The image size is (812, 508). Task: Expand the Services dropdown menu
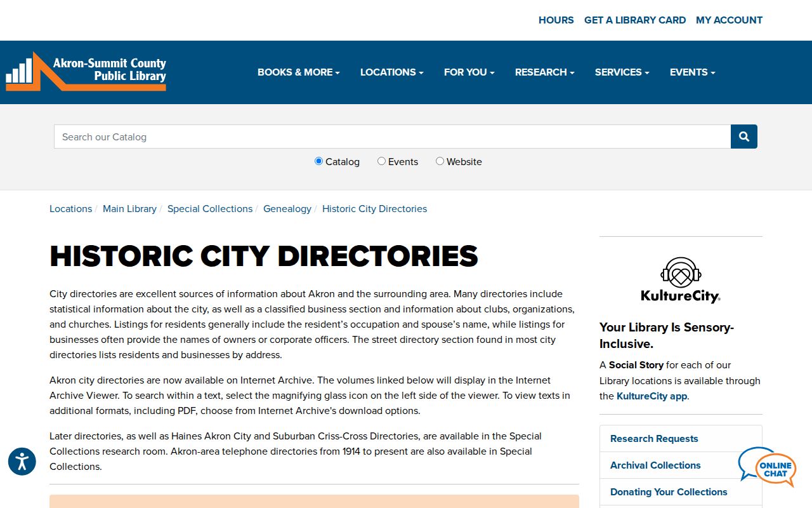pos(622,72)
